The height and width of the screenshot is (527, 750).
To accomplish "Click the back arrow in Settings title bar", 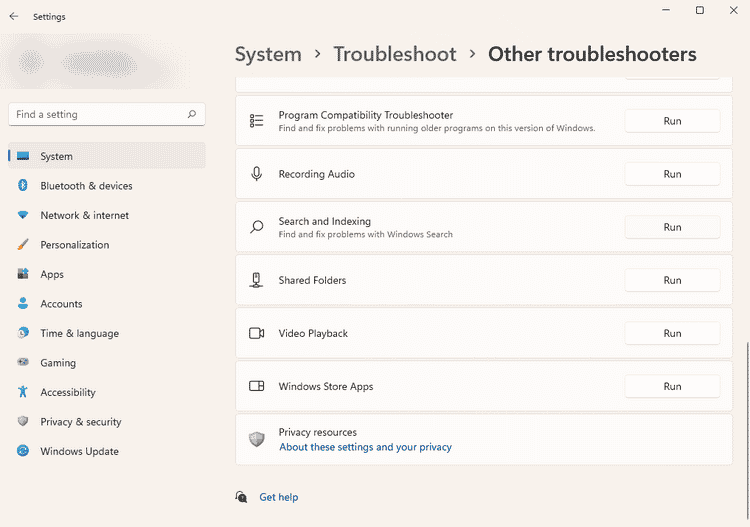I will click(14, 17).
